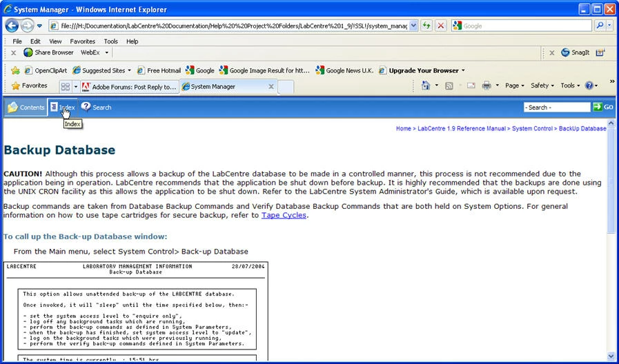Screen dimensions: 619x364
Task: Click the Add to Favorites Bar star icon
Action: click(15, 70)
